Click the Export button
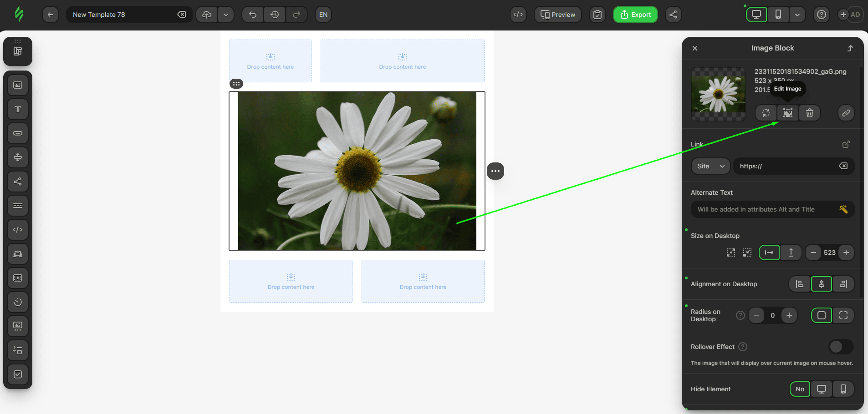Image resolution: width=868 pixels, height=414 pixels. (x=635, y=15)
